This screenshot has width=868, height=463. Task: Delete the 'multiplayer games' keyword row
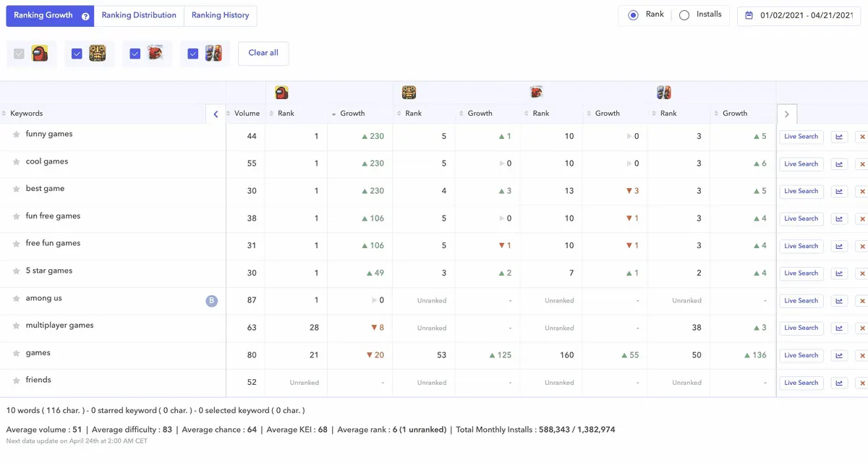click(861, 328)
